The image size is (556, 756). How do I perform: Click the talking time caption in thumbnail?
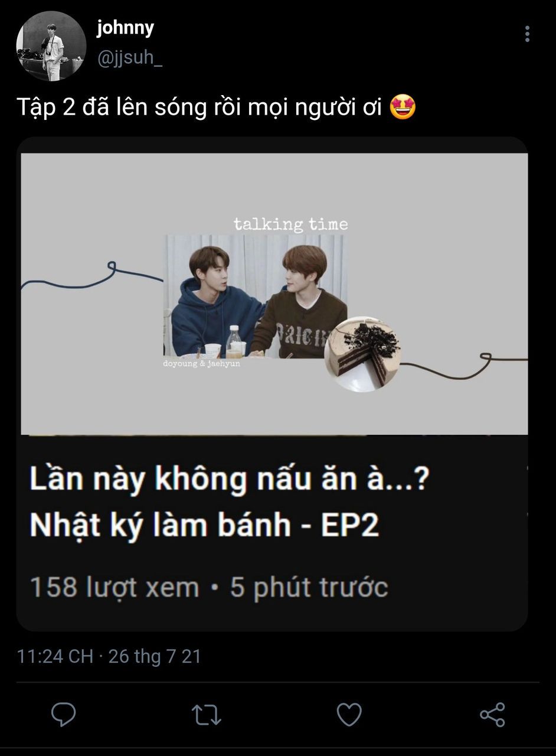click(x=290, y=224)
